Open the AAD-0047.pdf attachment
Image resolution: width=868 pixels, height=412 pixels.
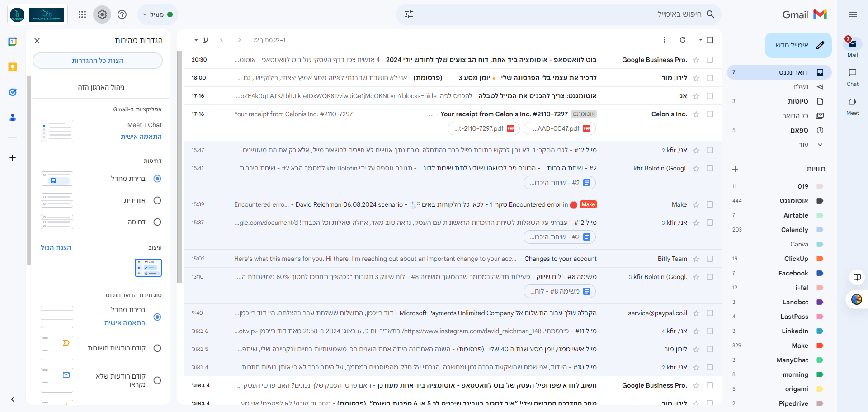click(560, 128)
